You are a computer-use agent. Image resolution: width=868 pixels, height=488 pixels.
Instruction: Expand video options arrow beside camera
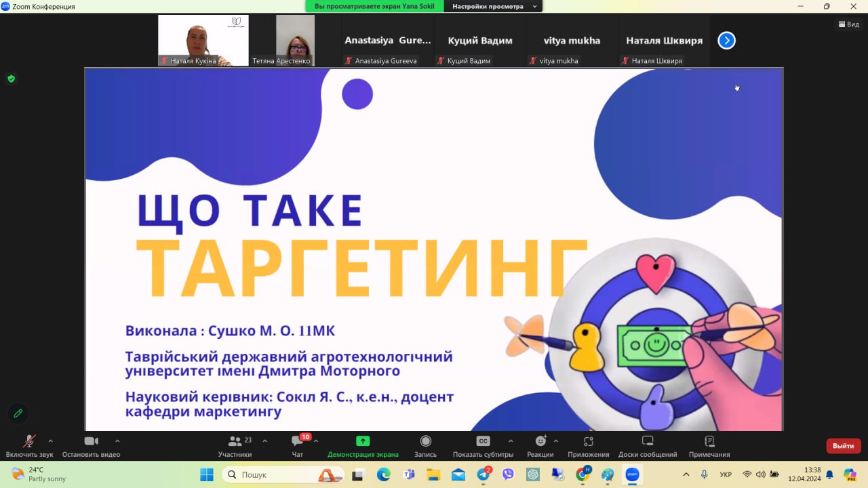point(117,441)
